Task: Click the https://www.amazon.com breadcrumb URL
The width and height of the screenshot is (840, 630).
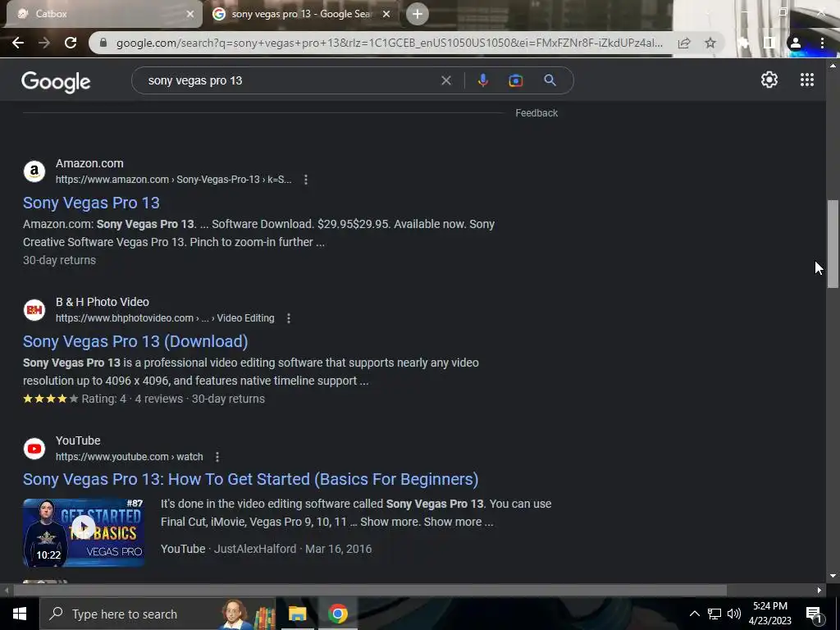Action: (174, 180)
